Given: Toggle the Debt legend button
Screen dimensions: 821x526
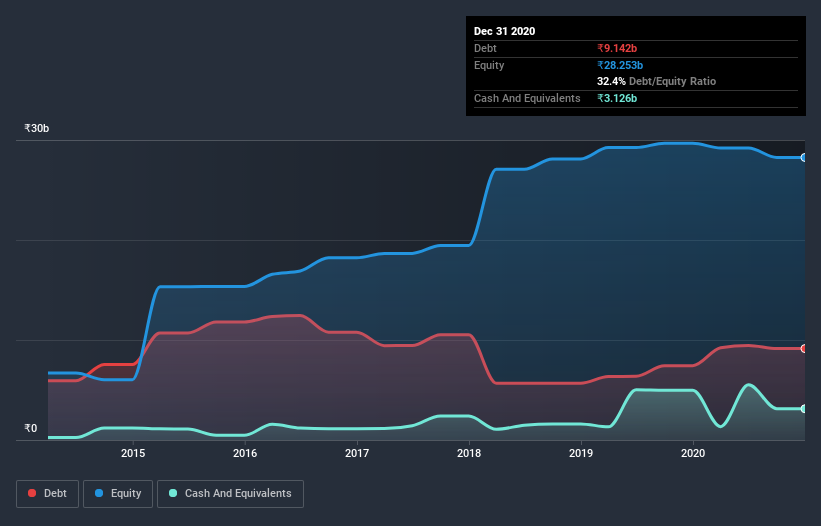Looking at the screenshot, I should pyautogui.click(x=48, y=494).
